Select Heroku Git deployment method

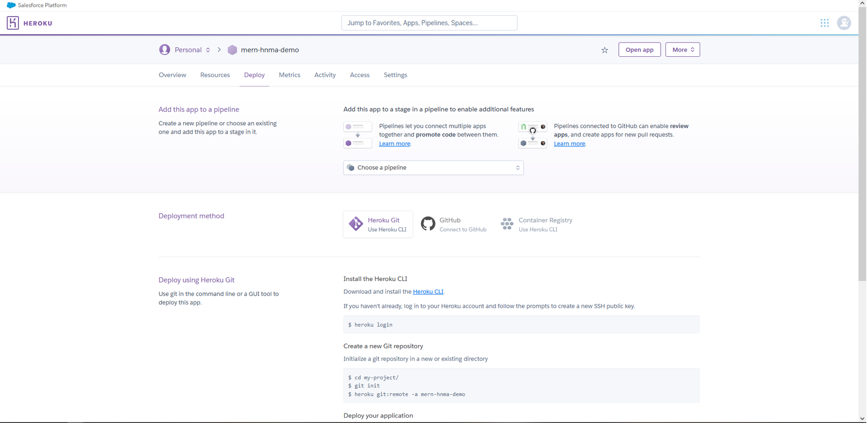point(378,224)
